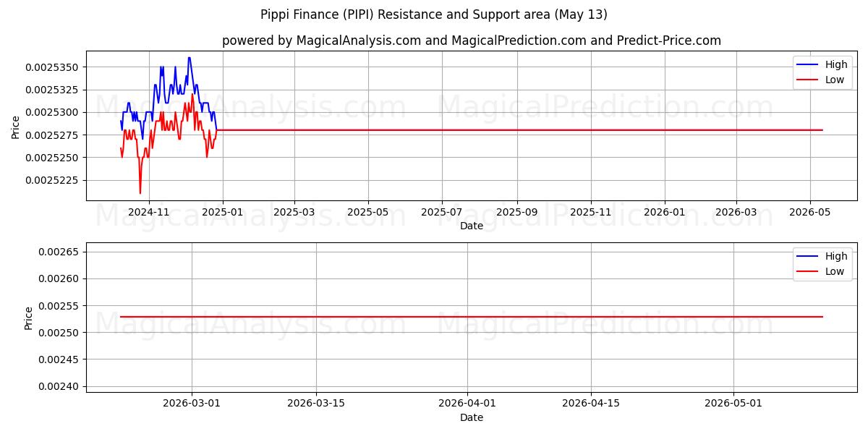
Task: Click the flat red Low line in the bottom chart
Action: (x=471, y=317)
